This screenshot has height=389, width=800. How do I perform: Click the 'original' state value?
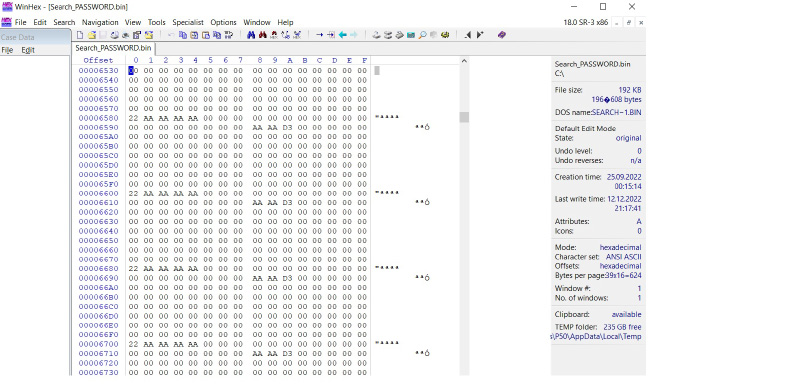(629, 138)
